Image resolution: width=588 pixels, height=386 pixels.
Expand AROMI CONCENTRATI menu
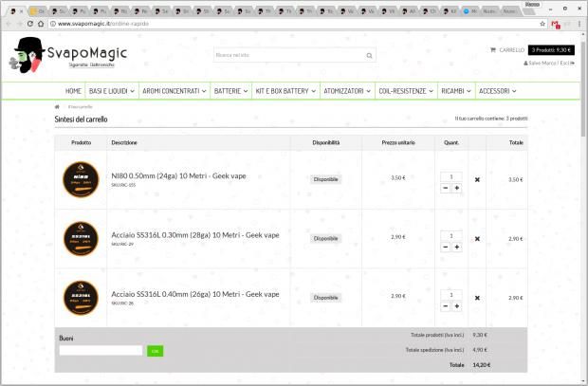coord(175,91)
